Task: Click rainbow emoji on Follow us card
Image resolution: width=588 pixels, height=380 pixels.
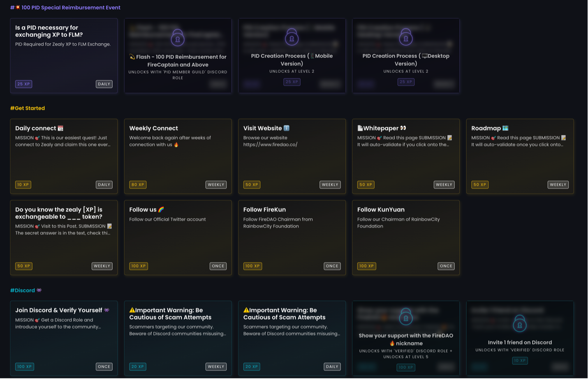Action: [x=161, y=210]
